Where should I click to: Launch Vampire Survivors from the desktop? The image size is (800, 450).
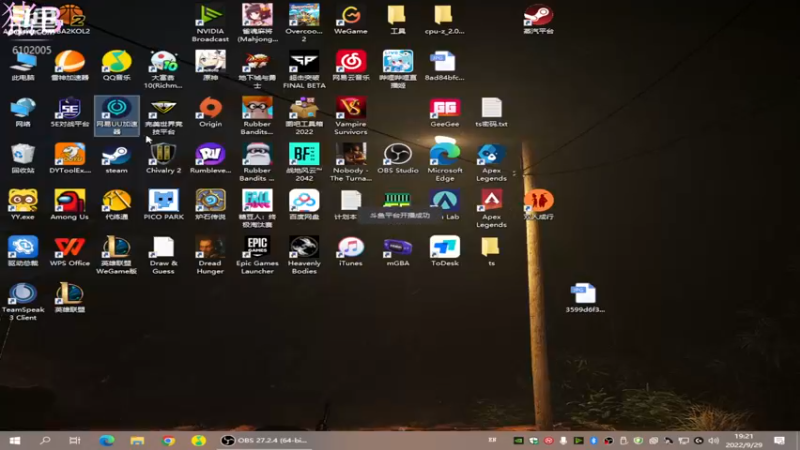point(351,116)
